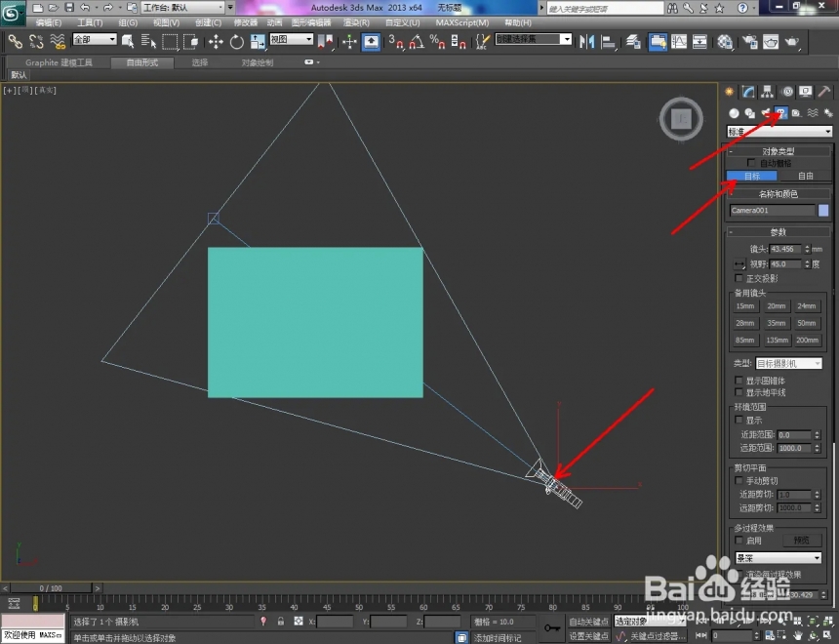Image resolution: width=839 pixels, height=644 pixels.
Task: Open the 类型 目标摄影机 dropdown
Action: pos(788,364)
